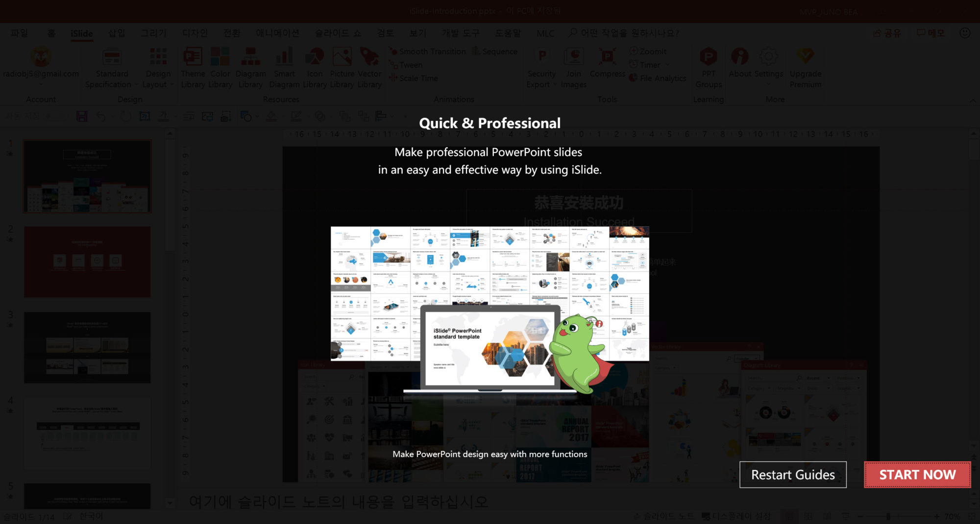Image resolution: width=980 pixels, height=524 pixels.
Task: Open the Vector Library
Action: pyautogui.click(x=369, y=67)
